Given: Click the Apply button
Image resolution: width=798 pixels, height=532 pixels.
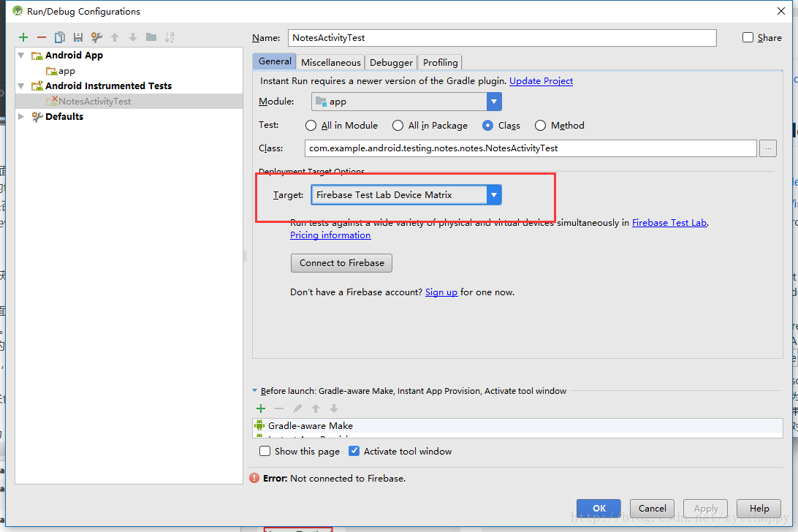Looking at the screenshot, I should click(705, 508).
